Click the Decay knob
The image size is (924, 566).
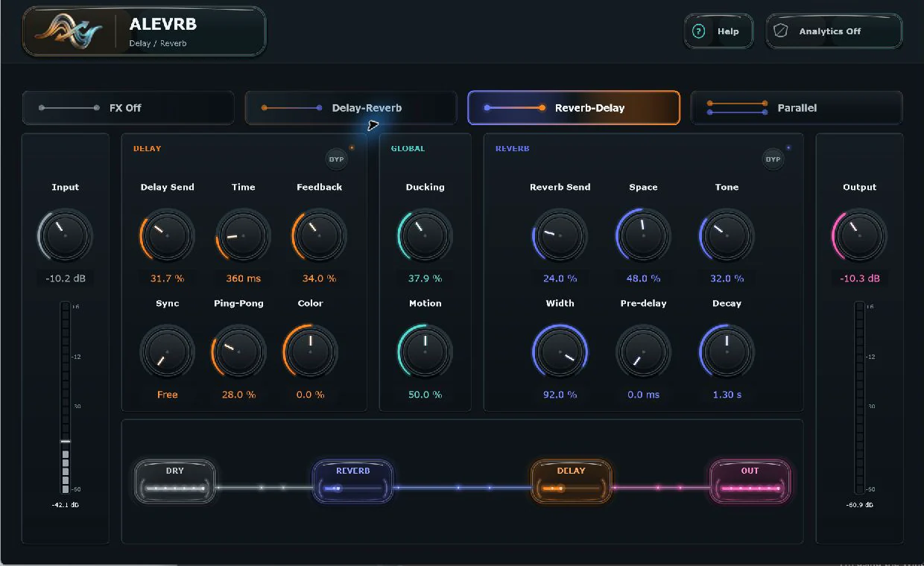(x=727, y=352)
